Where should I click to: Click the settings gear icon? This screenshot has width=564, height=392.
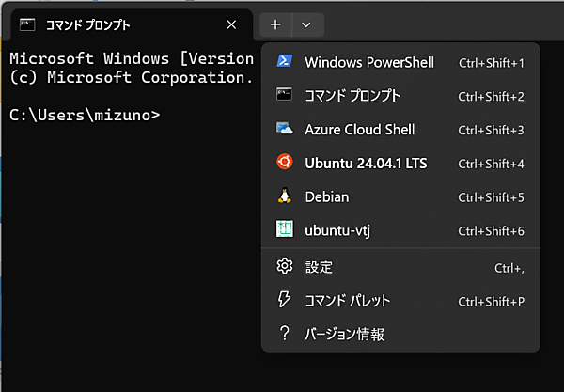click(x=284, y=267)
